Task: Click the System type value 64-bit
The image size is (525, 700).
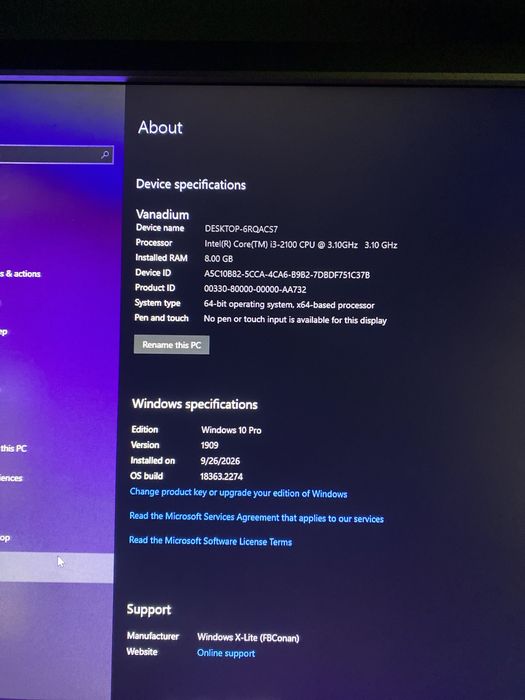Action: coord(289,305)
